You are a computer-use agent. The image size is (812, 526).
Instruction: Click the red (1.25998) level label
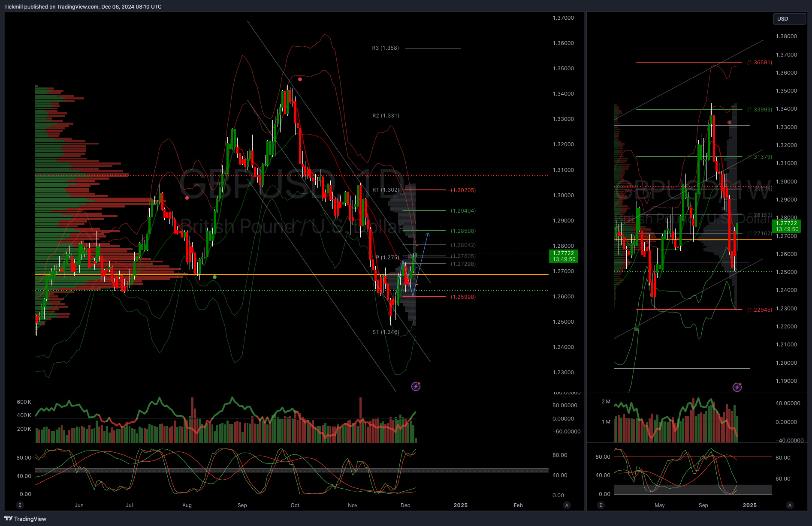(463, 297)
